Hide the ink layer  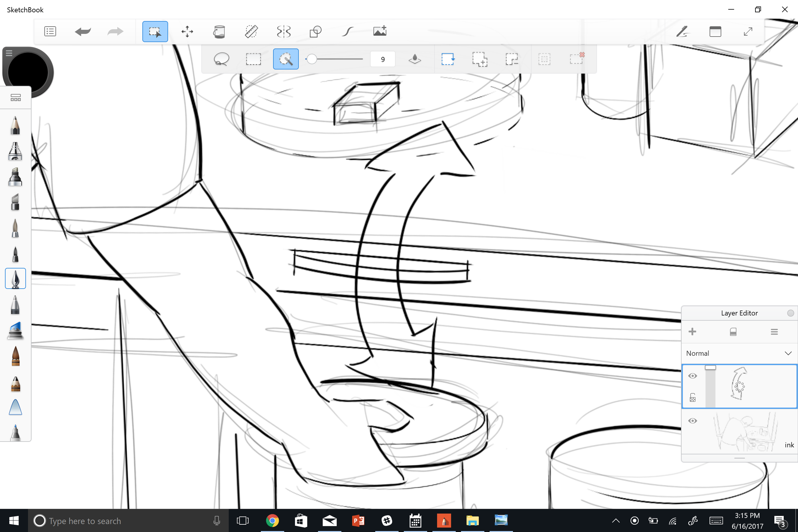693,421
